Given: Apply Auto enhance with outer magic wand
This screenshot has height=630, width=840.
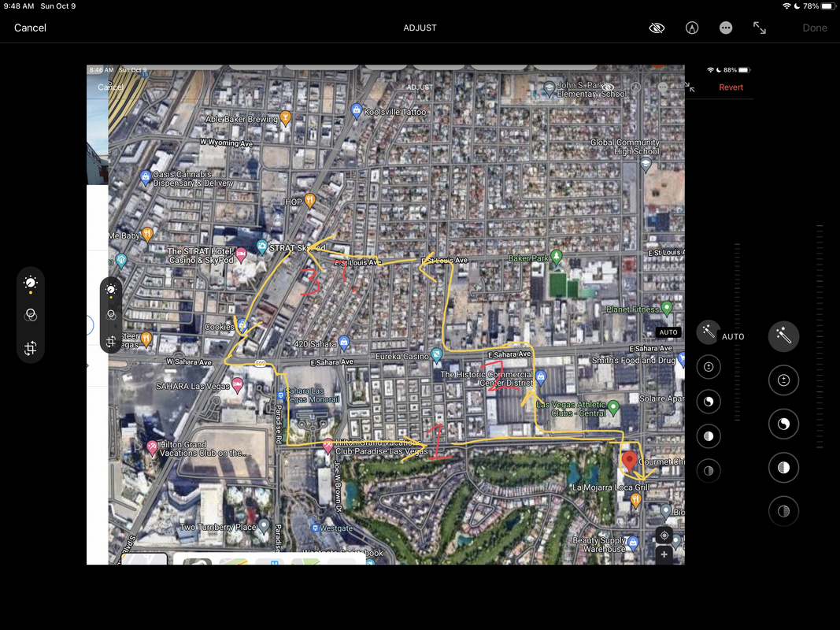Looking at the screenshot, I should [x=784, y=336].
